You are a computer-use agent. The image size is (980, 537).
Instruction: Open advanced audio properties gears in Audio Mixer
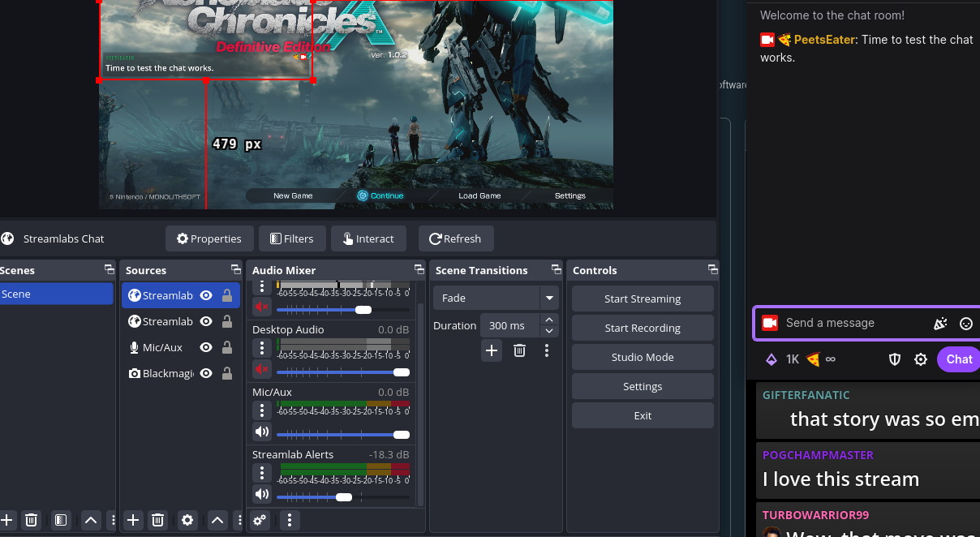point(260,520)
